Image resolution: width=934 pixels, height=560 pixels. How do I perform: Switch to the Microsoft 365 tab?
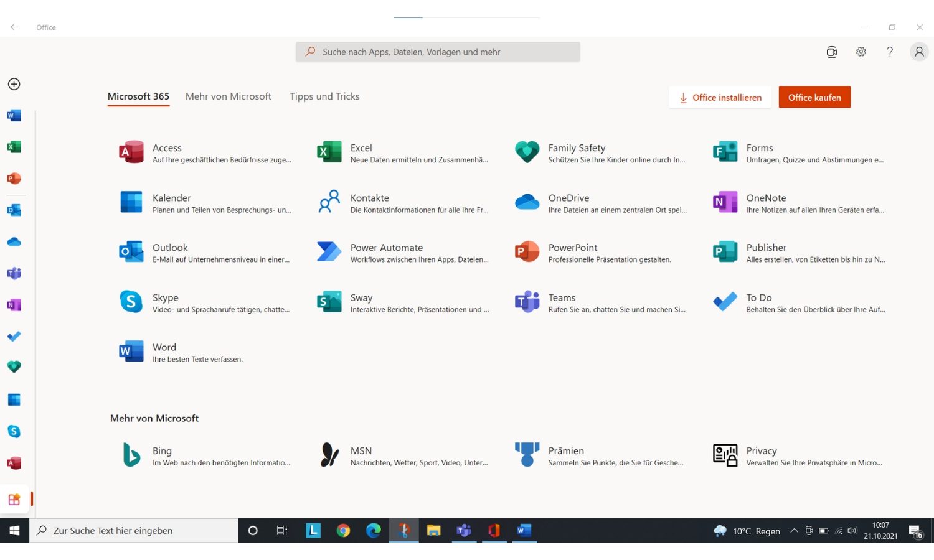pos(138,96)
